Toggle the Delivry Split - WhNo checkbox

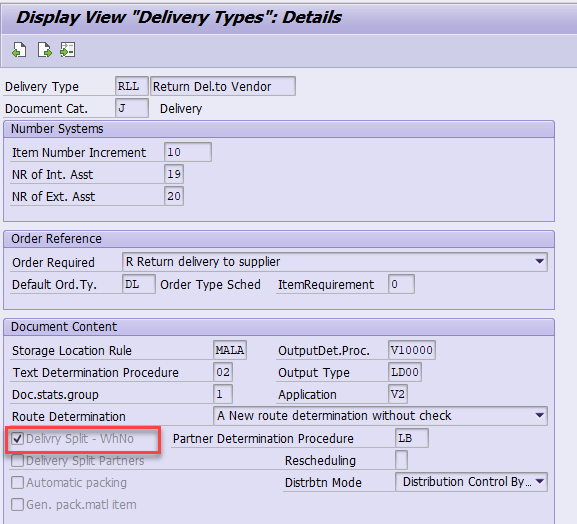[17, 438]
